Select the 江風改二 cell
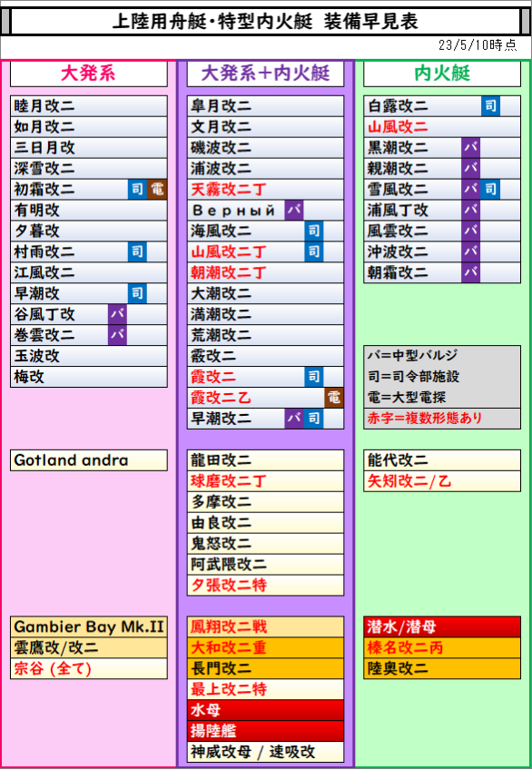The width and height of the screenshot is (532, 770). coord(89,272)
